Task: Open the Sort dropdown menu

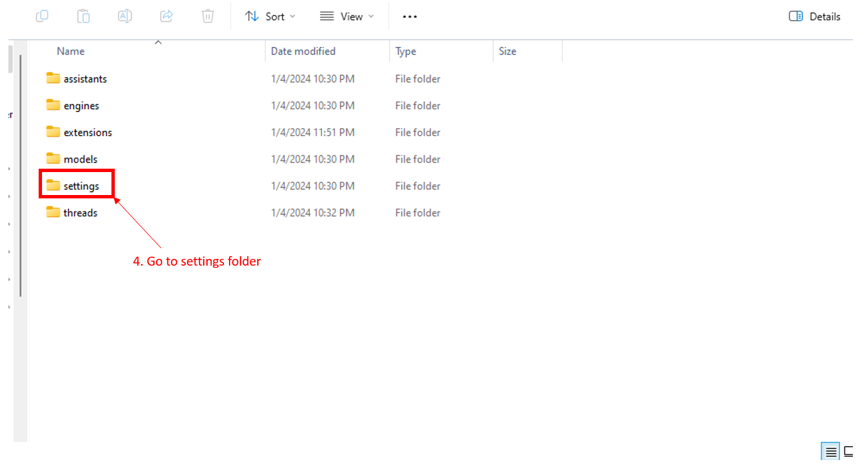Action: (x=270, y=16)
